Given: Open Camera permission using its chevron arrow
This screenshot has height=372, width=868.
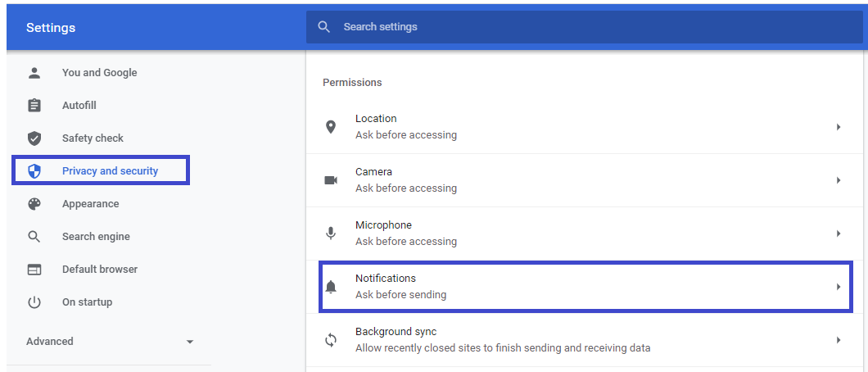Looking at the screenshot, I should click(x=839, y=180).
